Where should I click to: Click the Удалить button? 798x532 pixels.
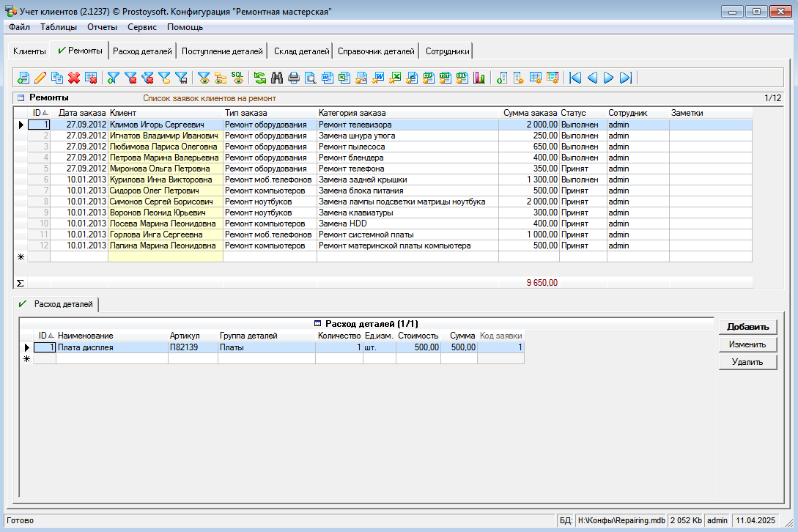[747, 362]
